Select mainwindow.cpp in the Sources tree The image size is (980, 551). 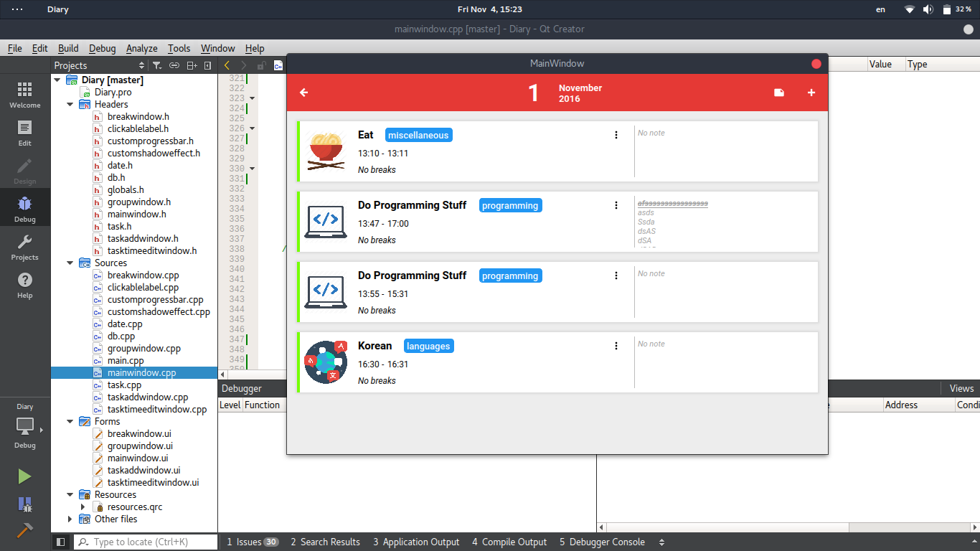141,373
